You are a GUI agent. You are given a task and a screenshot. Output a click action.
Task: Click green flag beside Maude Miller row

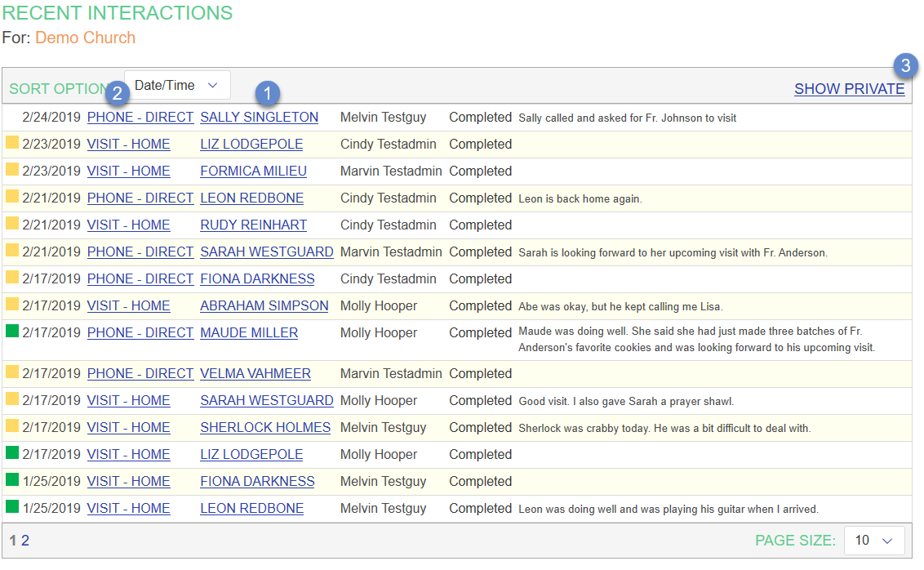(12, 332)
